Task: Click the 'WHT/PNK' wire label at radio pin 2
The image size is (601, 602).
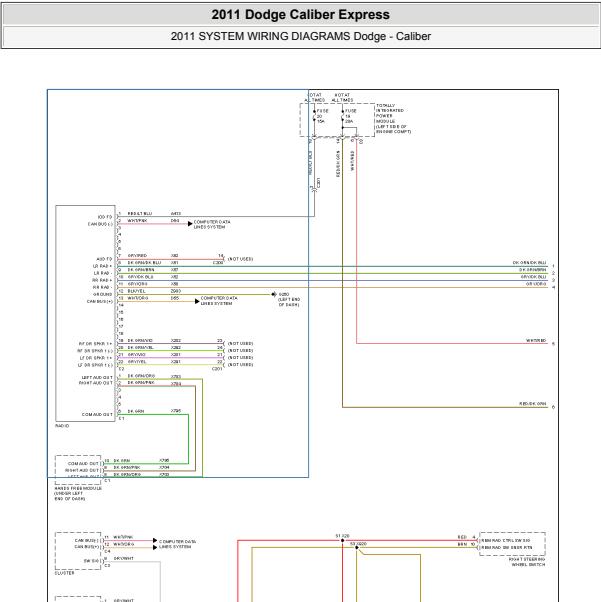Action: click(137, 221)
